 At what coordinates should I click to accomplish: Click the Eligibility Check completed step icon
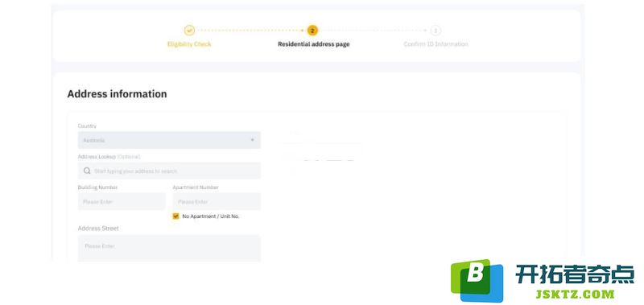pos(189,31)
